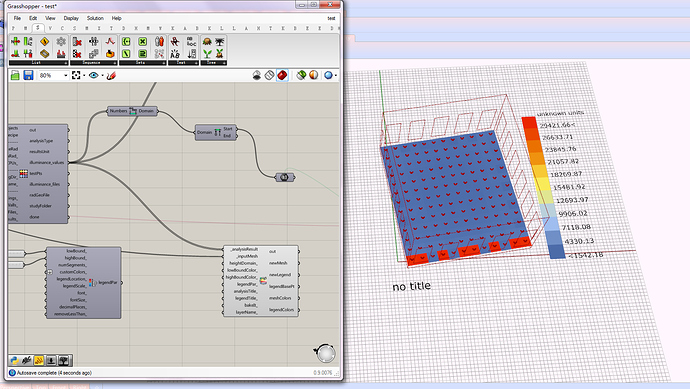
Task: Click the customColors_ plus input expander
Action: point(50,272)
